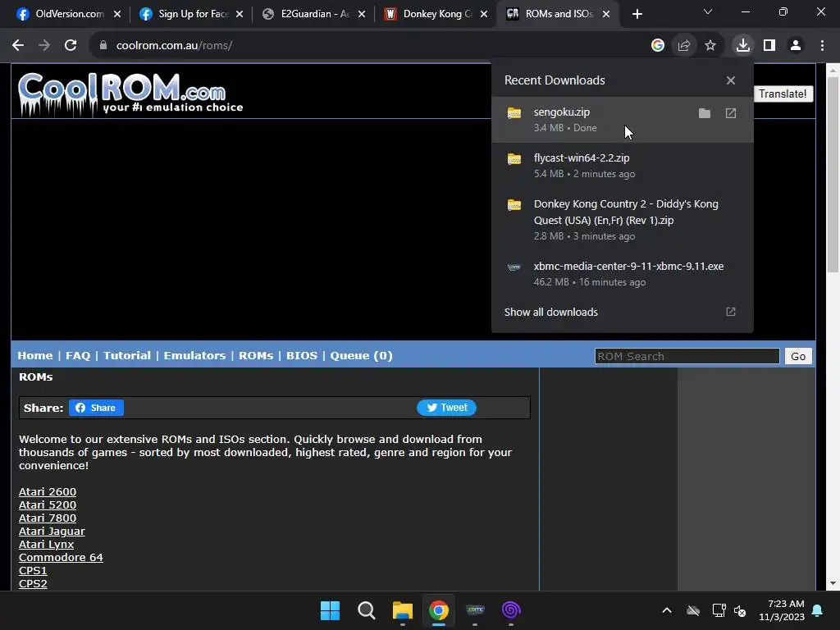840x630 pixels.
Task: Open the Queue (0) link
Action: coord(361,356)
